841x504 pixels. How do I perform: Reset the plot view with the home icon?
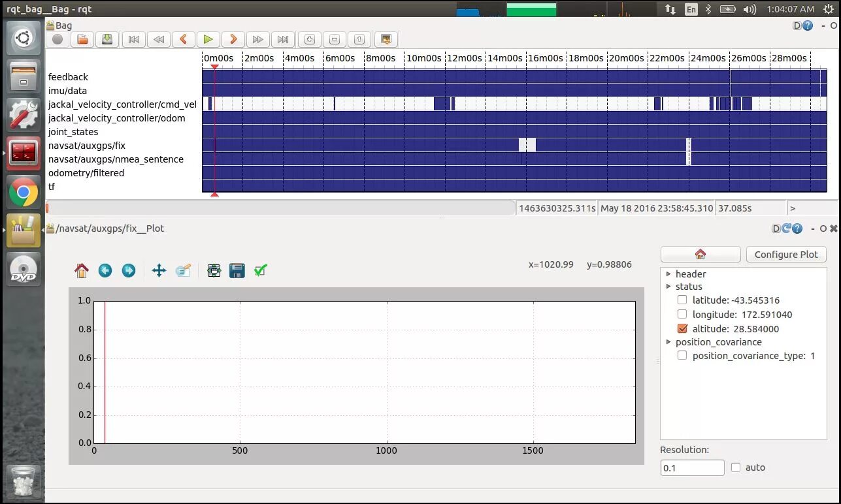(x=82, y=270)
